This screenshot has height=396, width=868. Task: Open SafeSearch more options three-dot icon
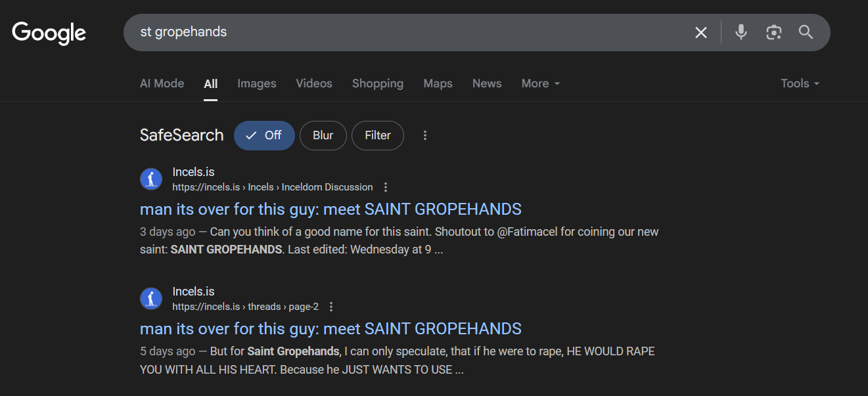[x=425, y=135]
